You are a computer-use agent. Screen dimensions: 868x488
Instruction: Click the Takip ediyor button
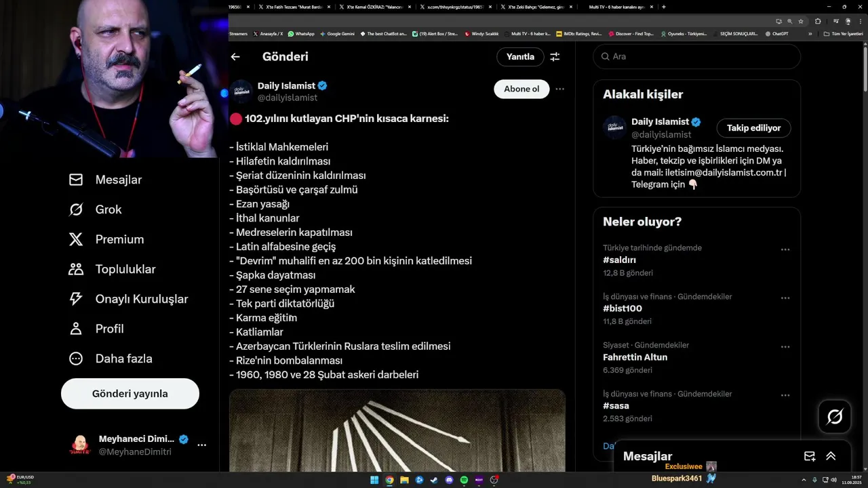tap(754, 127)
